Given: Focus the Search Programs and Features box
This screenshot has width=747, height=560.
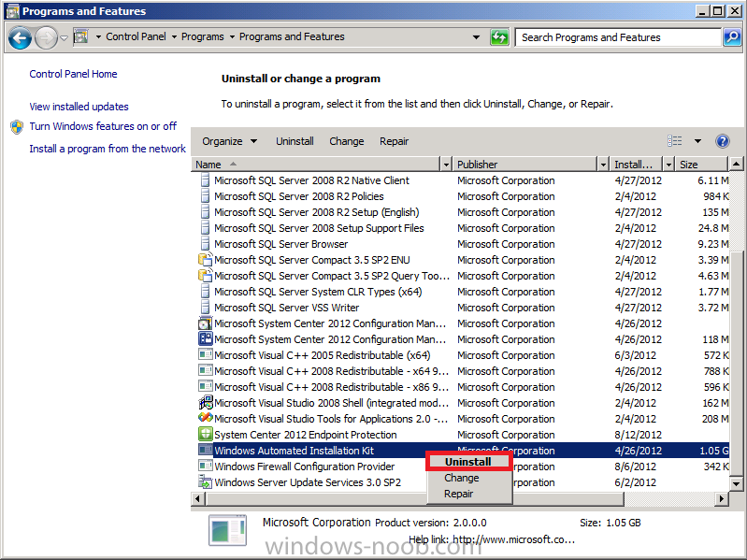Looking at the screenshot, I should [618, 37].
